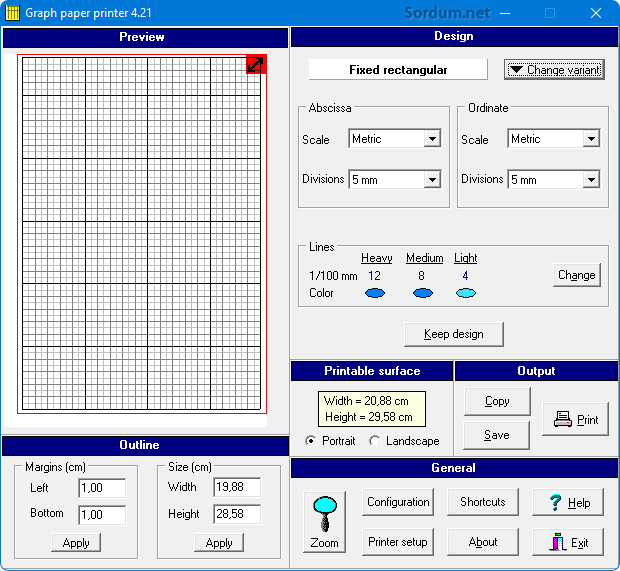This screenshot has width=620, height=571.
Task: Open the Abscissa Divisions dropdown
Action: [x=432, y=180]
